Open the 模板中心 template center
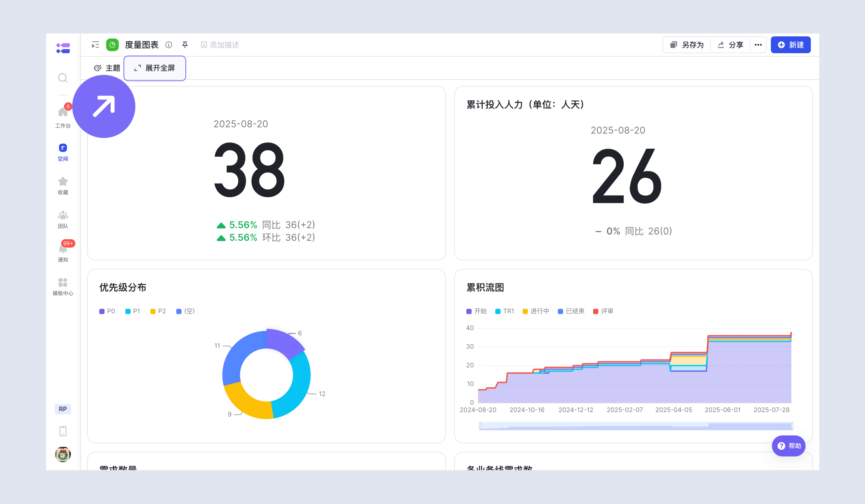Image resolution: width=865 pixels, height=504 pixels. 63,287
